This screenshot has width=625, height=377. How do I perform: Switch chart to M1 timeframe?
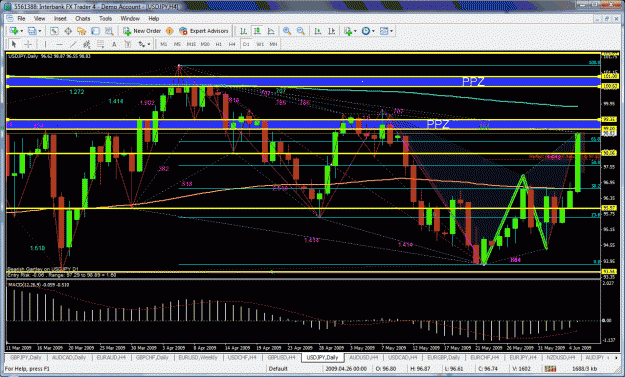click(164, 44)
